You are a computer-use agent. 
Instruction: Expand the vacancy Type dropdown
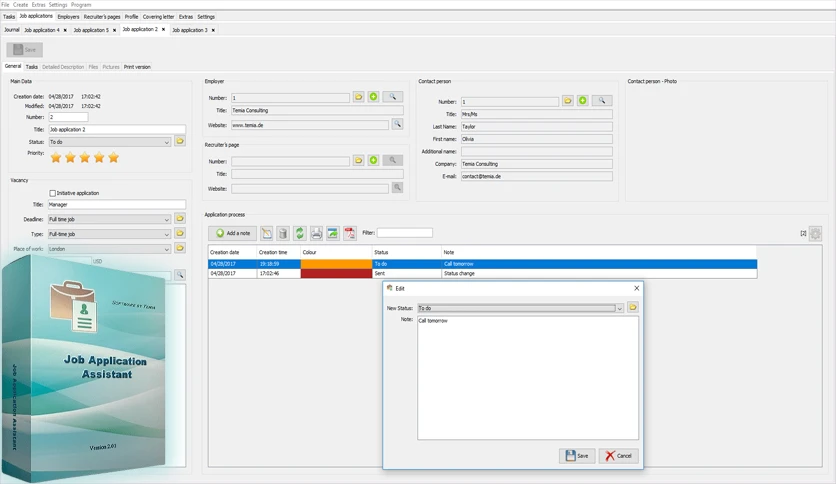[109, 235]
